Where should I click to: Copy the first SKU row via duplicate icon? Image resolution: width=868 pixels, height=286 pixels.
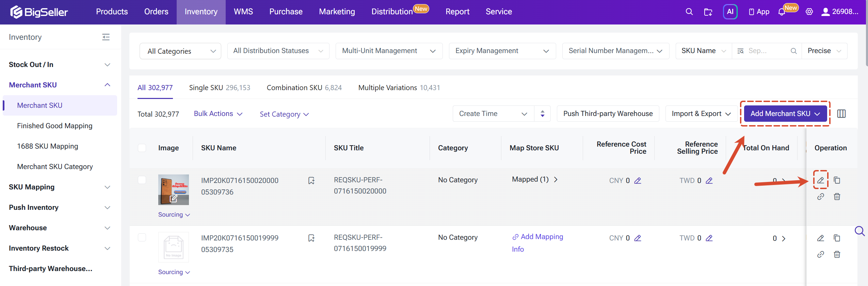click(x=837, y=180)
